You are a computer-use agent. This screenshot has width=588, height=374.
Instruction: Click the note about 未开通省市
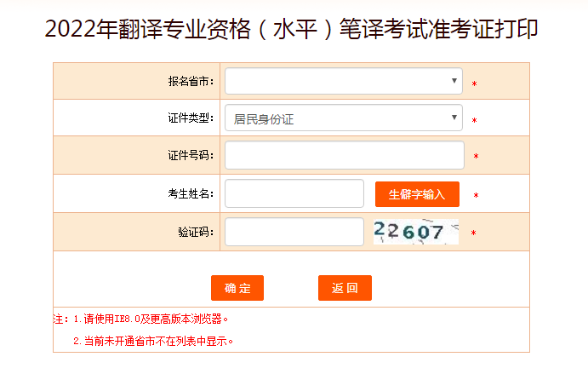[153, 341]
